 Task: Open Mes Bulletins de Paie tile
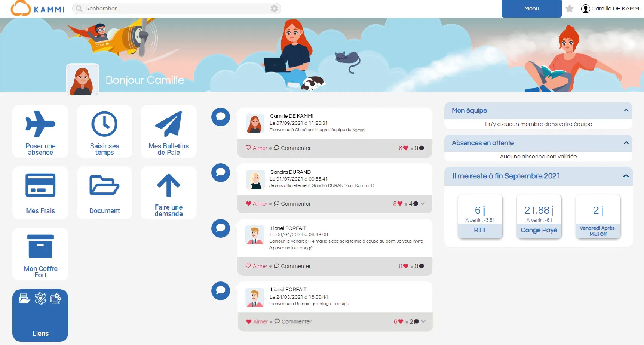click(168, 131)
